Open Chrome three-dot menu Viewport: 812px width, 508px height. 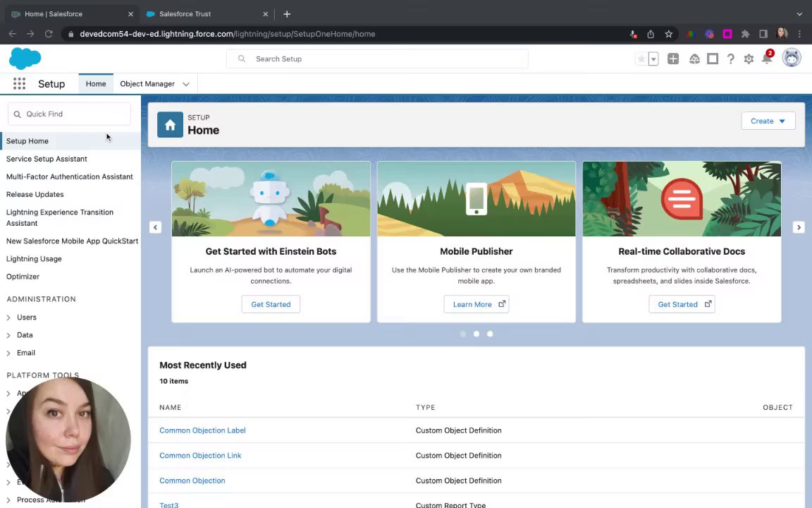click(799, 34)
